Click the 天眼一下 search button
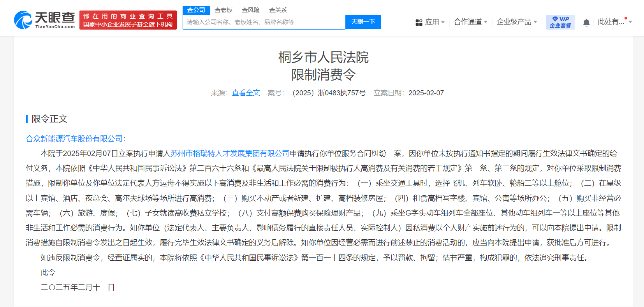Image resolution: width=644 pixels, height=307 pixels. [363, 22]
